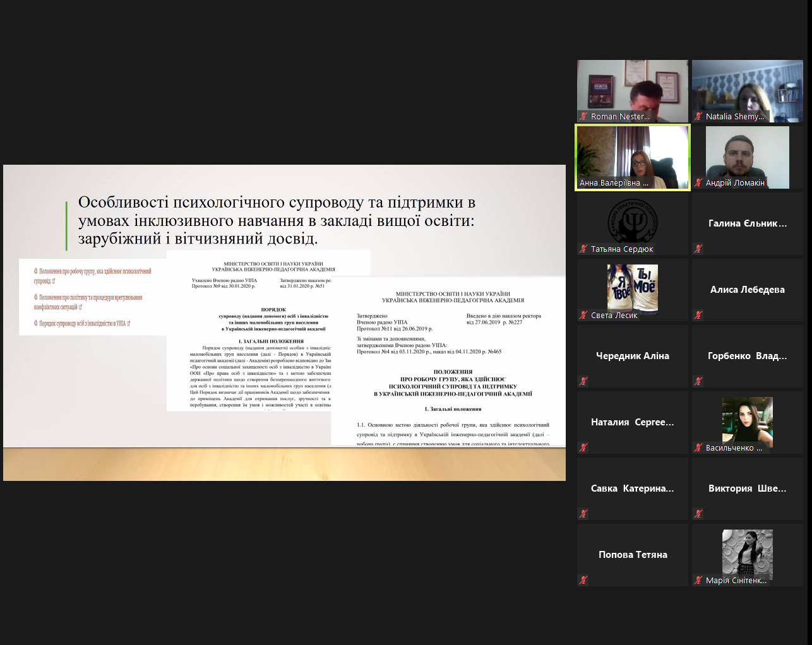Click muted mic icon on Савка Катерина tile
This screenshot has height=645, width=812.
click(583, 514)
